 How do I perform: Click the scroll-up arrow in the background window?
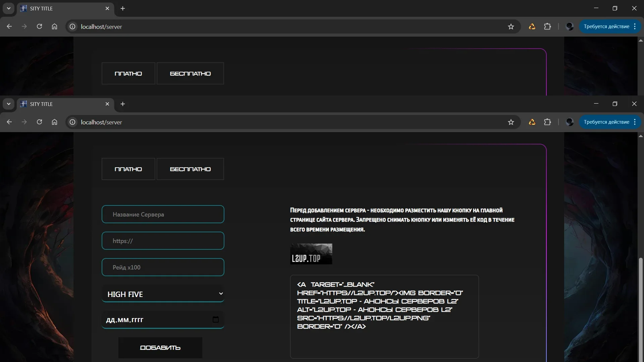641,41
